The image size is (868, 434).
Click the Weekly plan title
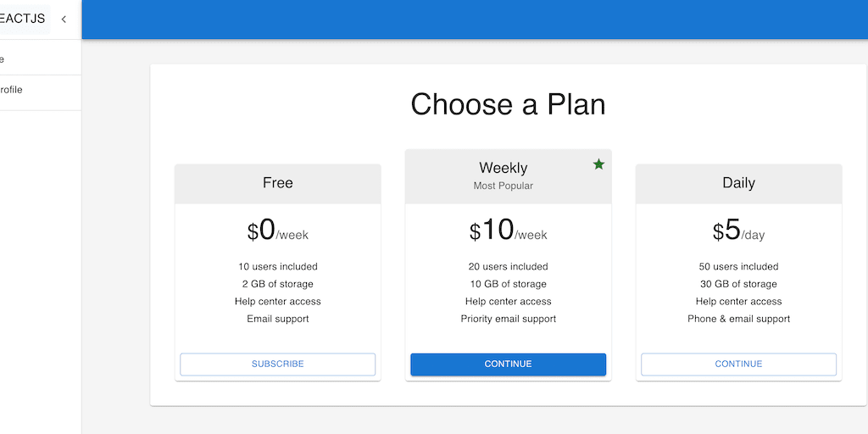click(x=503, y=168)
